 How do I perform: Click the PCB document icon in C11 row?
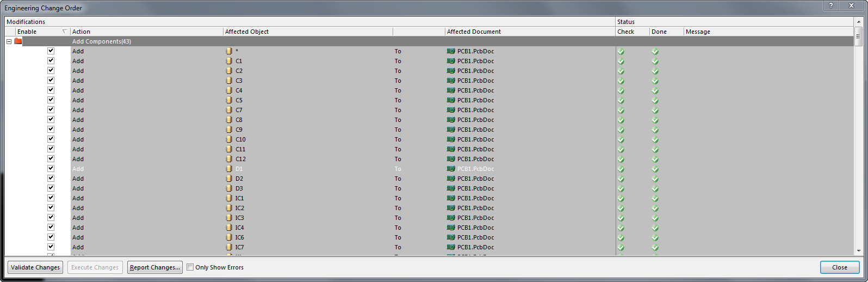pyautogui.click(x=451, y=149)
